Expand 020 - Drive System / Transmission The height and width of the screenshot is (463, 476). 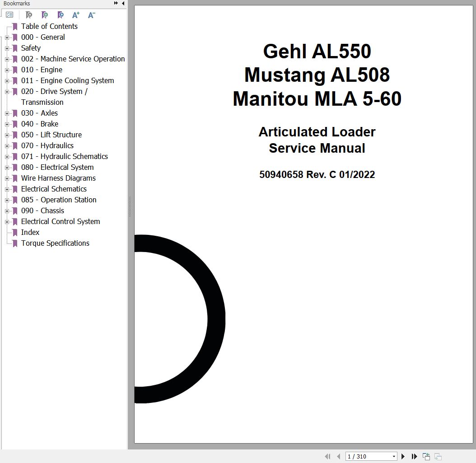[7, 92]
